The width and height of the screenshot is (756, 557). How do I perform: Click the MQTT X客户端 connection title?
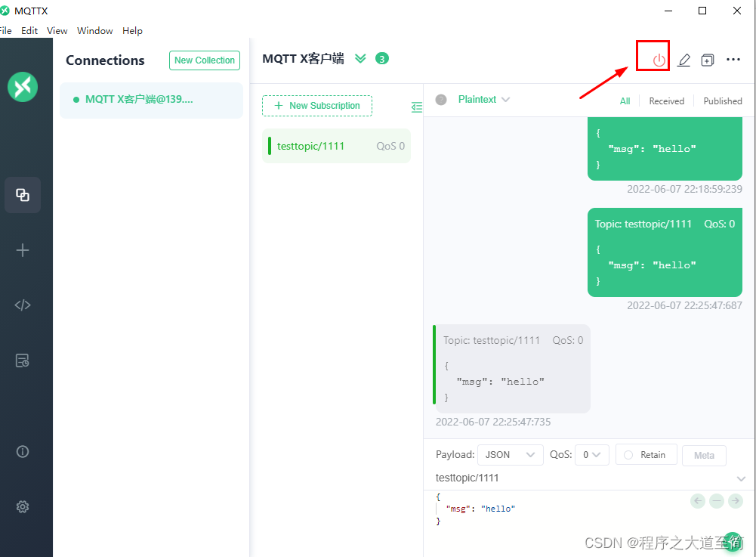coord(303,59)
